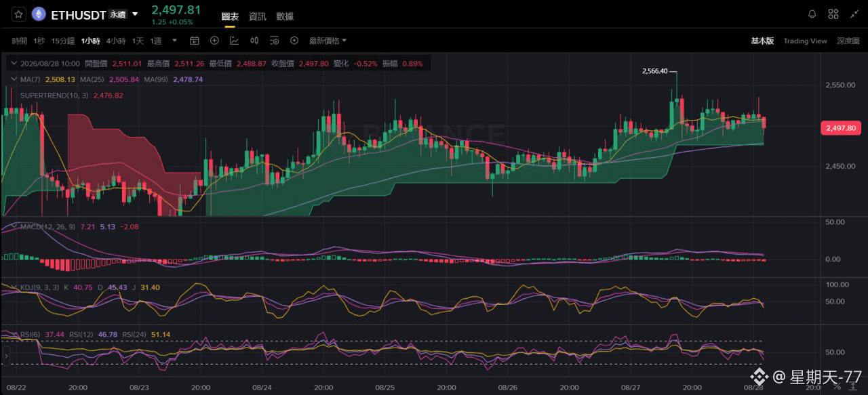
Task: Open the calendar date picker icon
Action: [x=195, y=41]
